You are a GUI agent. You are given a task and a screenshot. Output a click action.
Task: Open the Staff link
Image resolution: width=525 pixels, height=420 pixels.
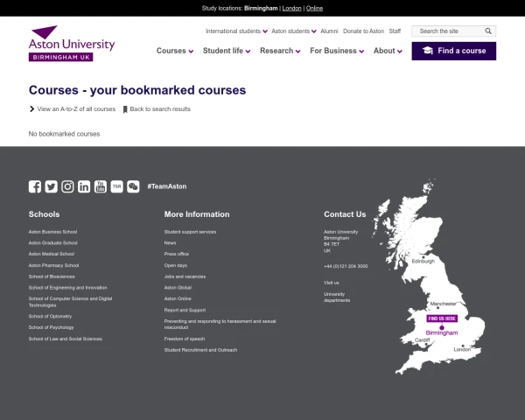(x=395, y=31)
